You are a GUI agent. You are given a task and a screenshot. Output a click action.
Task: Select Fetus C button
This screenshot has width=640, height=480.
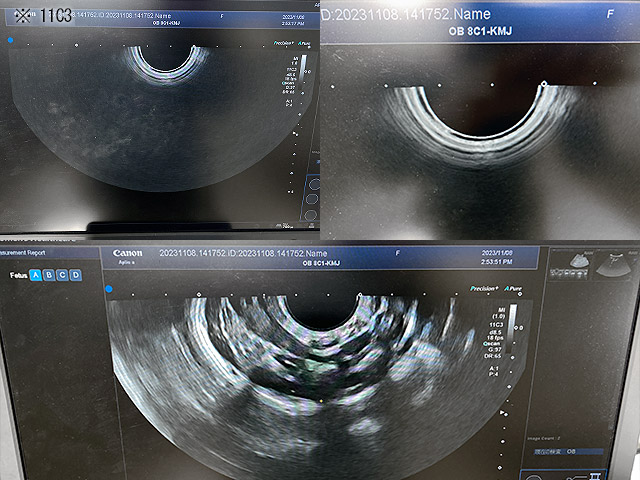click(62, 275)
